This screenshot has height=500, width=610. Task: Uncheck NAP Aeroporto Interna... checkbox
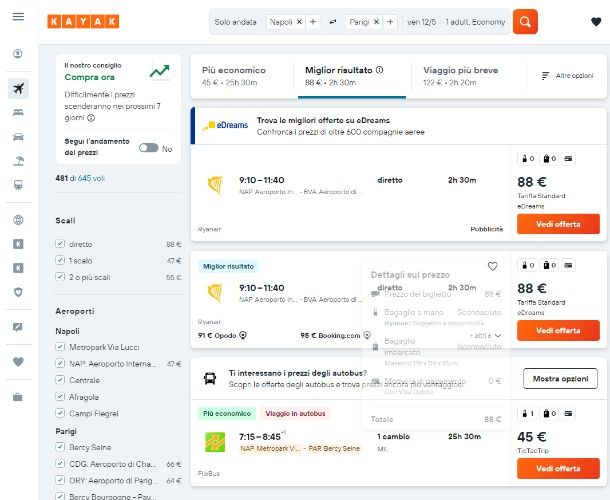click(60, 363)
